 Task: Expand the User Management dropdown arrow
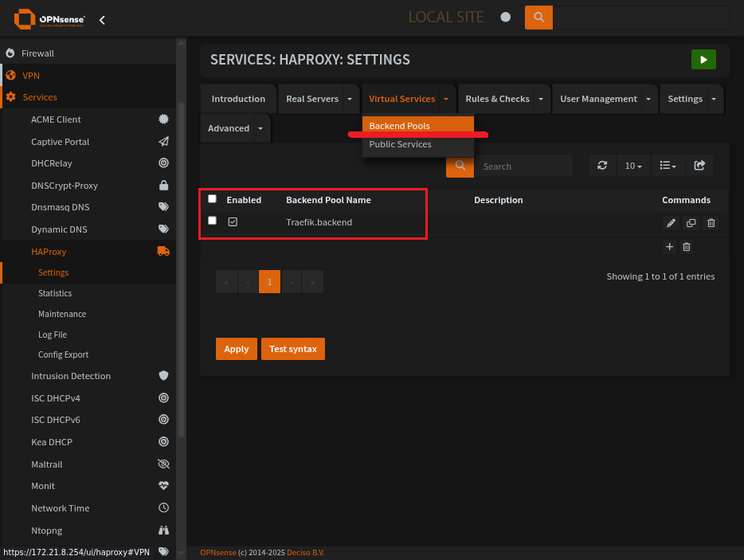648,100
